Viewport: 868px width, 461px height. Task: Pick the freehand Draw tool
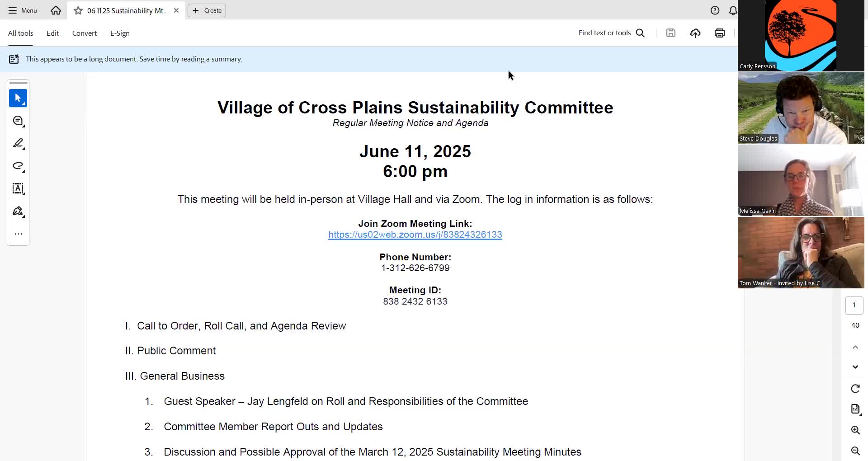[x=18, y=166]
